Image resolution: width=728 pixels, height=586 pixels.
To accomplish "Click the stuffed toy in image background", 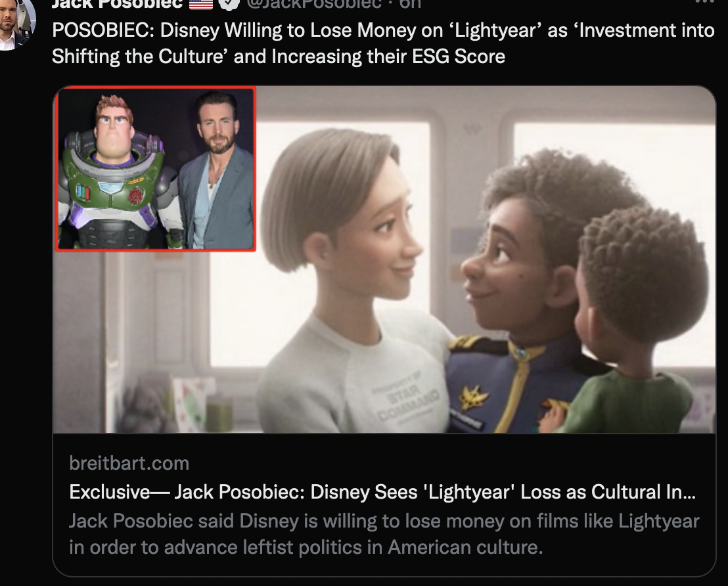I will (x=143, y=401).
